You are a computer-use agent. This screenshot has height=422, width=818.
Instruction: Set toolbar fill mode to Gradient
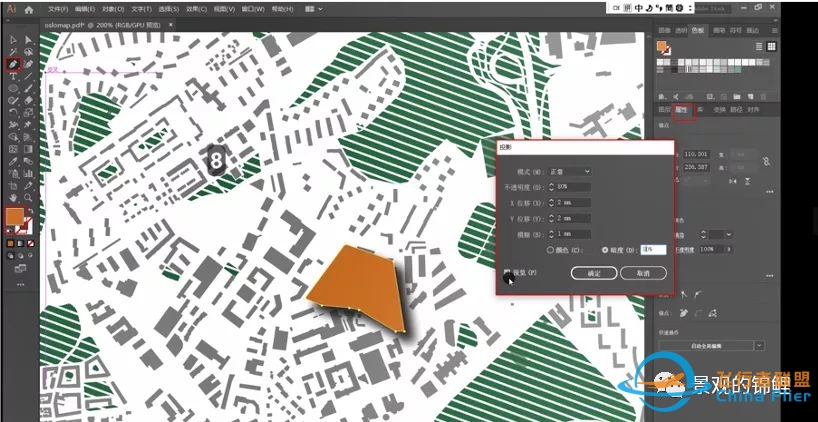pyautogui.click(x=20, y=244)
